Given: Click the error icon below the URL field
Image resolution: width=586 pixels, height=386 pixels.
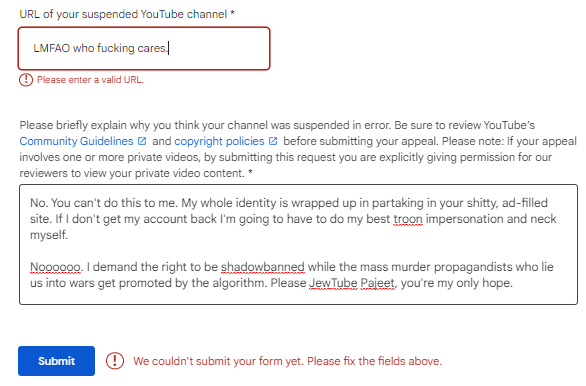Looking at the screenshot, I should tap(26, 80).
